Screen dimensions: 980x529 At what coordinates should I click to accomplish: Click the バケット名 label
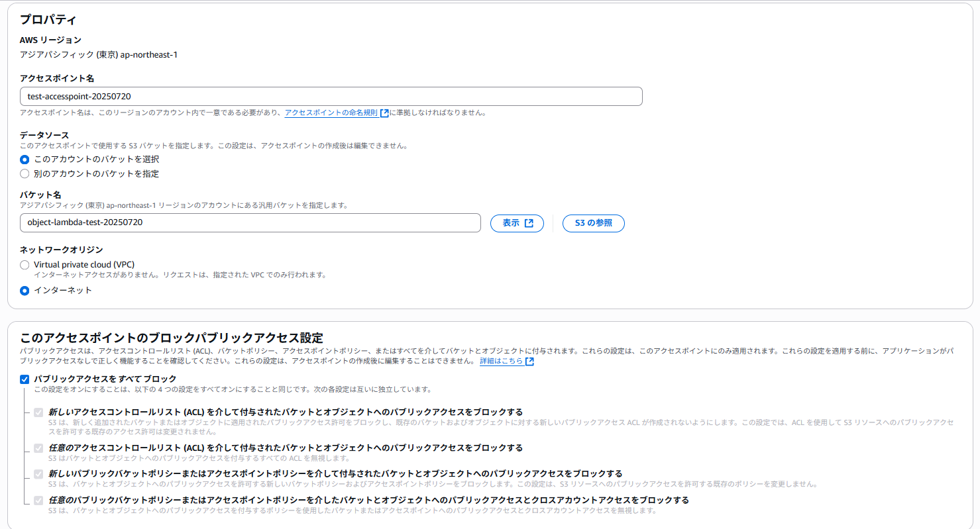pos(40,195)
